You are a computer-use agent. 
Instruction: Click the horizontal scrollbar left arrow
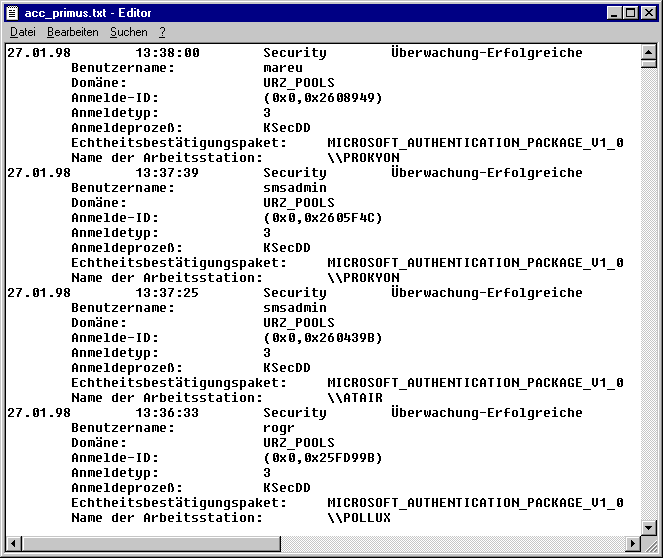click(x=14, y=544)
